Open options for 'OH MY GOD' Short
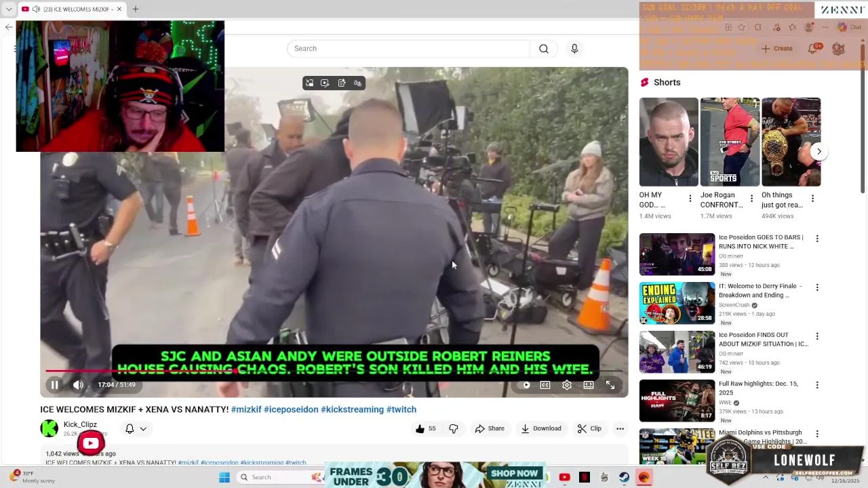 click(690, 199)
